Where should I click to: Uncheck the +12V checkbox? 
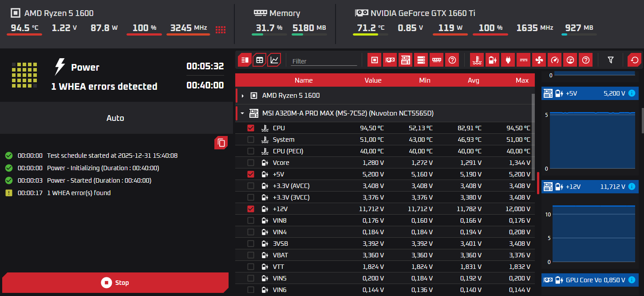tap(251, 209)
